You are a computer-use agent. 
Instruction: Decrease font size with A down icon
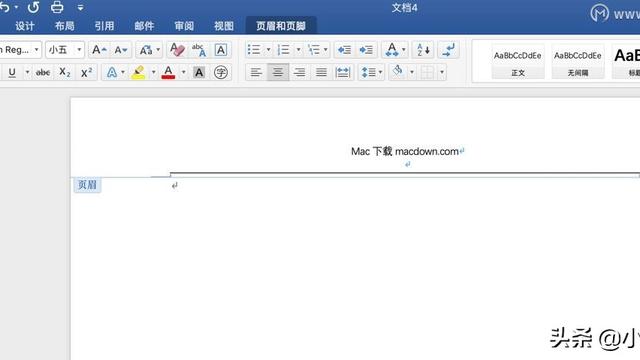[121, 50]
